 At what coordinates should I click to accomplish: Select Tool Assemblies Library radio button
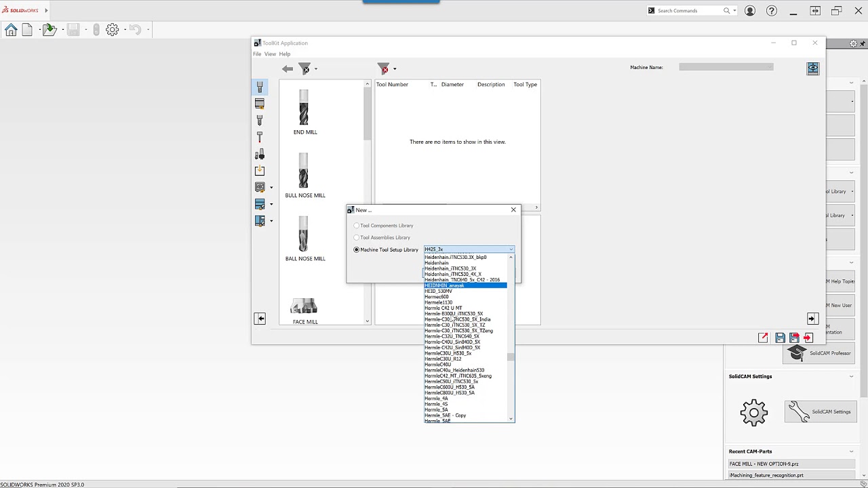click(357, 237)
